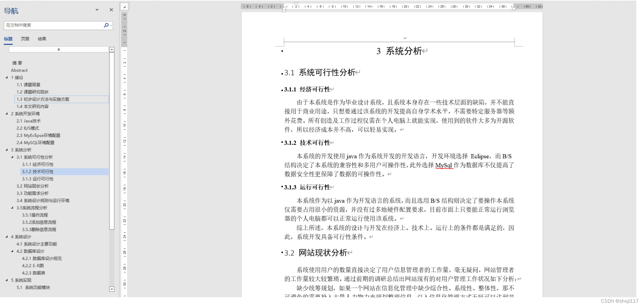Switch to the 结果 tab

click(x=42, y=39)
